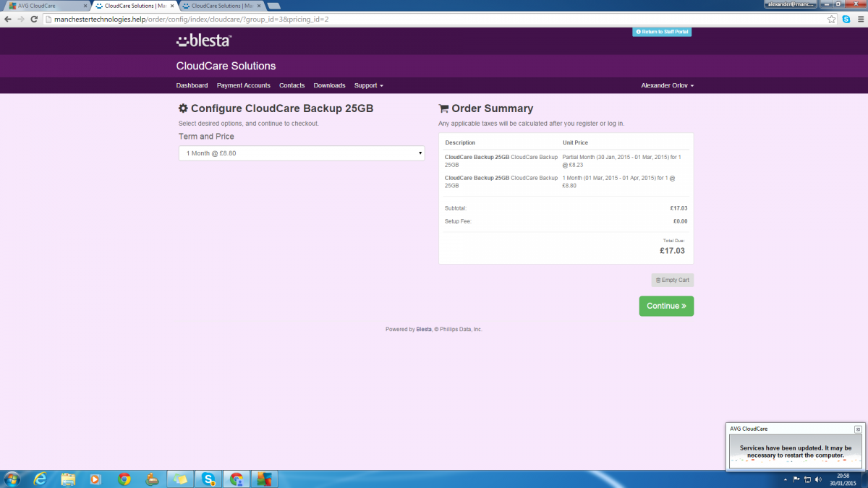Follow the Phillips Data, Inc. link
Viewport: 868px width, 488px height.
tap(461, 329)
